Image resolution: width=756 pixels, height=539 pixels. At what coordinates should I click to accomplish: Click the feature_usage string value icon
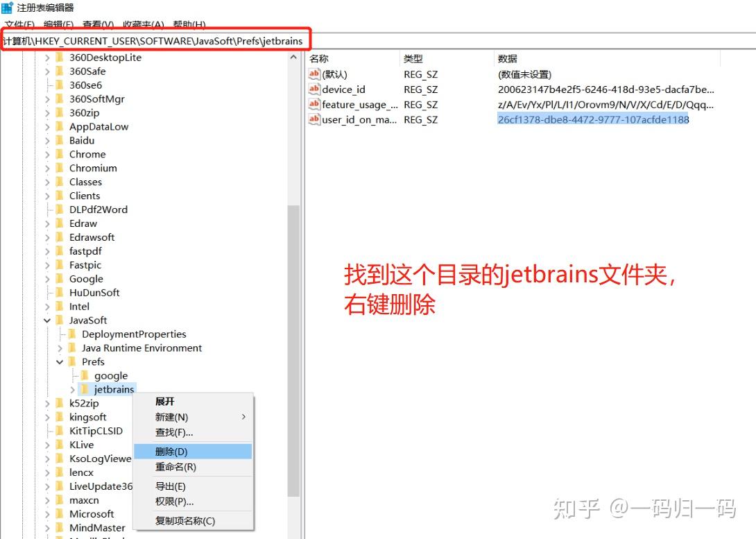click(x=313, y=104)
